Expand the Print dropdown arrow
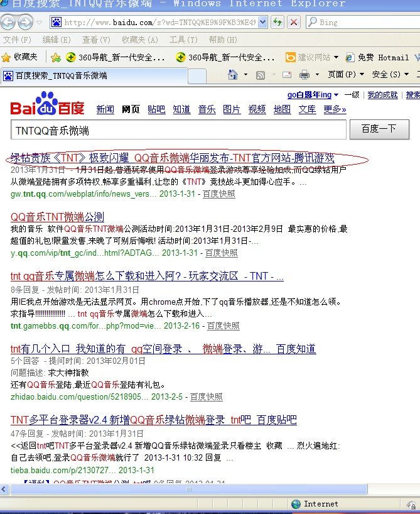This screenshot has height=514, width=420. (317, 75)
